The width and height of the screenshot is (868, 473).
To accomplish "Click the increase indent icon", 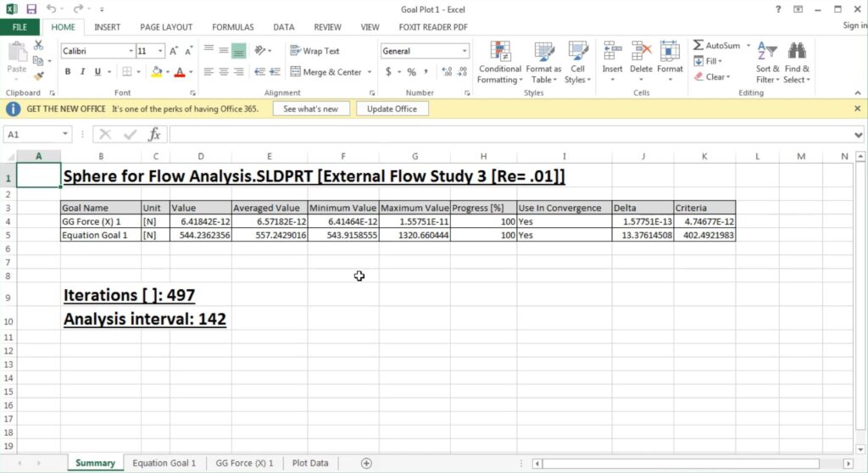I will tap(275, 72).
